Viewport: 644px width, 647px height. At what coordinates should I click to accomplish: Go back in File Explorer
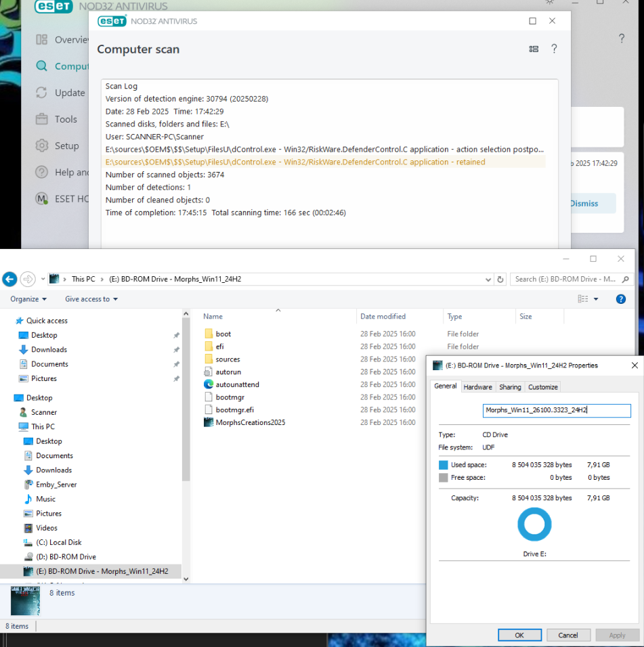9,280
